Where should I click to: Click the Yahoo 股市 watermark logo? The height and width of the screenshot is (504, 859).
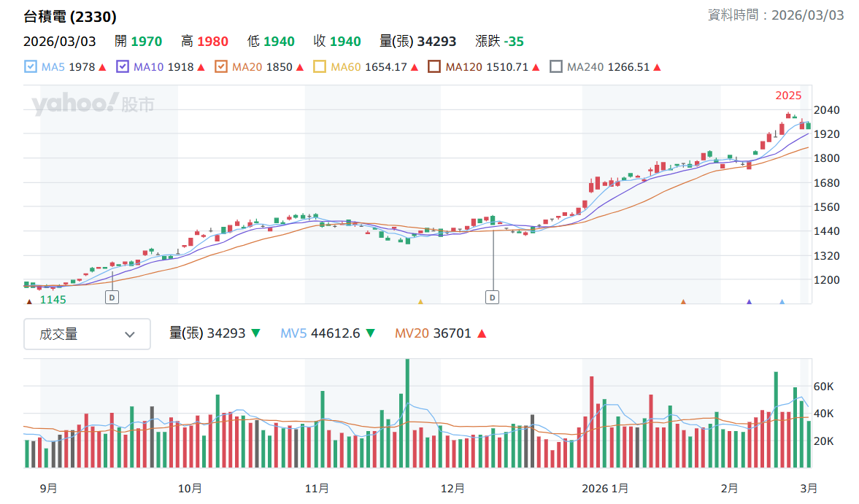click(x=93, y=104)
